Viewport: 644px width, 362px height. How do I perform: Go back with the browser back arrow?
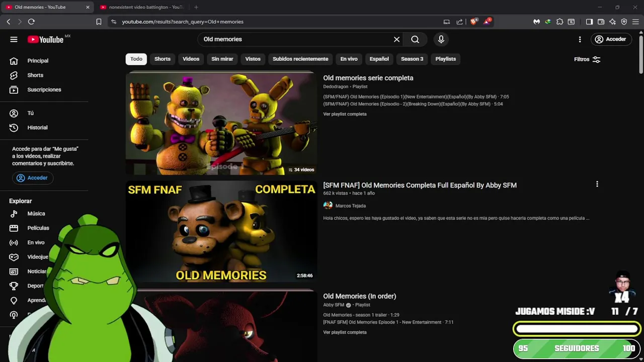click(9, 22)
